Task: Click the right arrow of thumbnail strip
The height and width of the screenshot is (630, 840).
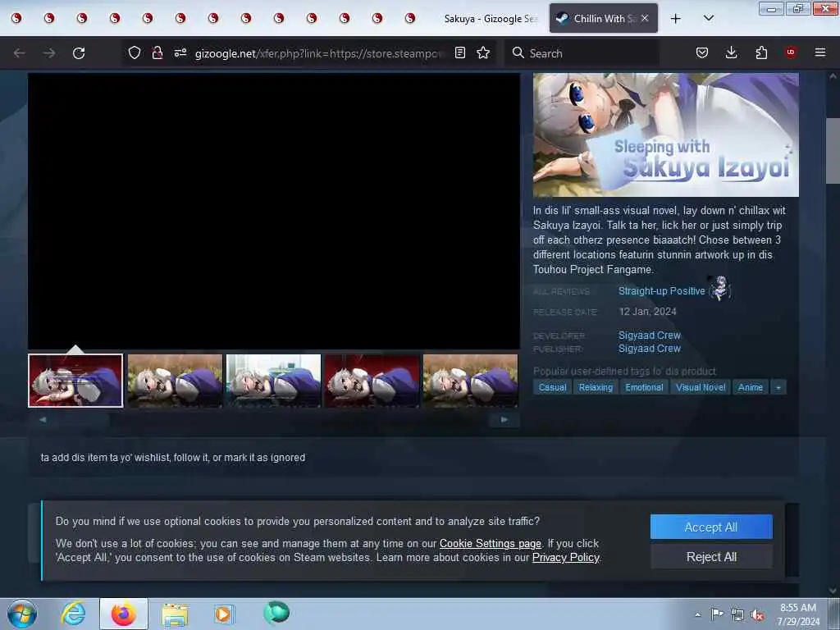Action: pyautogui.click(x=504, y=419)
